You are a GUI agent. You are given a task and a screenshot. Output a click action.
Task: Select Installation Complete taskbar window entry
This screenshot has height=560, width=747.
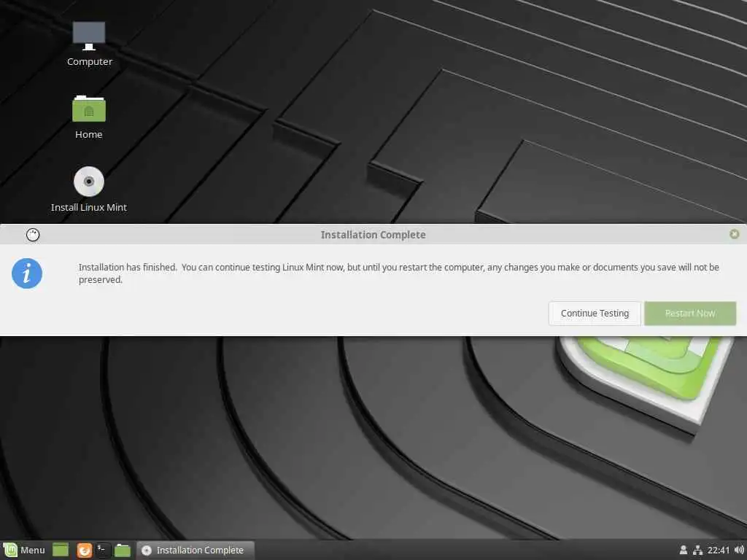click(196, 550)
